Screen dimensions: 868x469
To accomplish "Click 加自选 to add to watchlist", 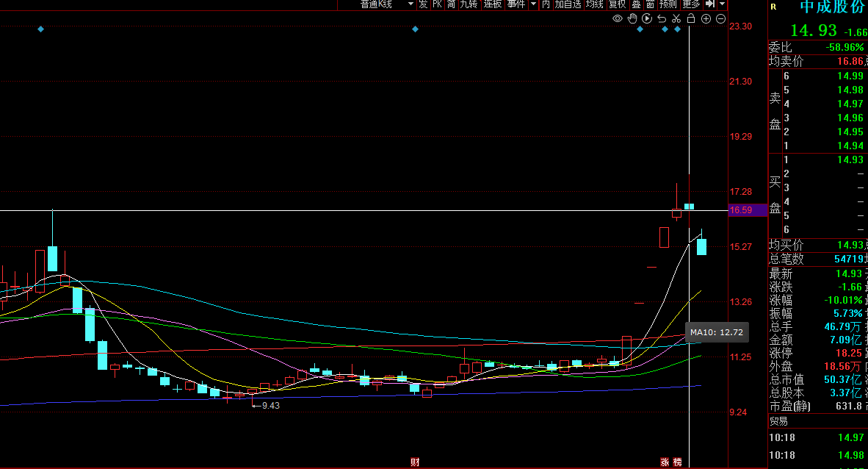I will tap(568, 4).
